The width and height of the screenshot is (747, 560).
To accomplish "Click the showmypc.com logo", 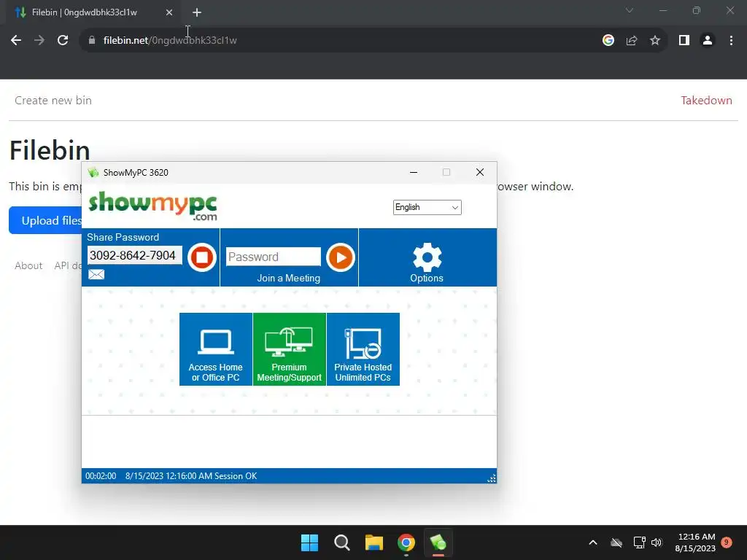I will pos(153,206).
